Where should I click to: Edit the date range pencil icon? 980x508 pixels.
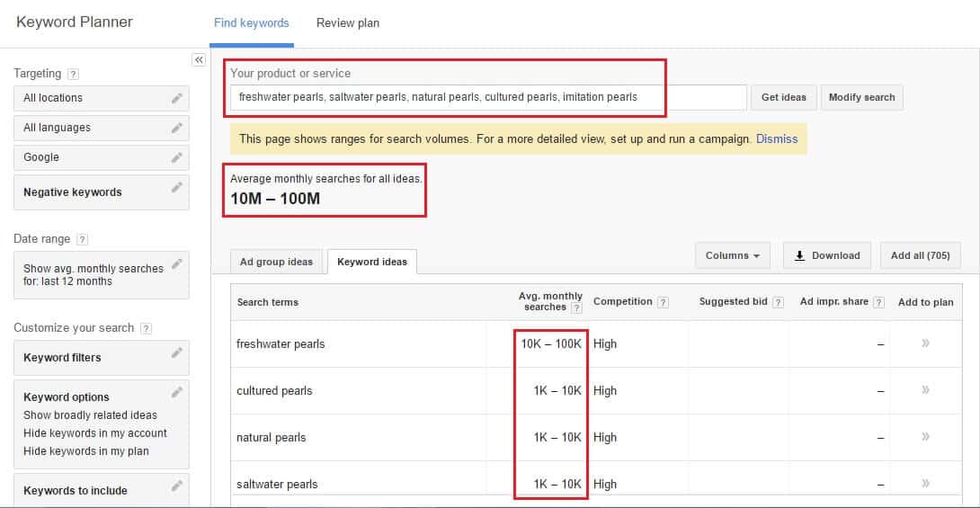(x=177, y=263)
